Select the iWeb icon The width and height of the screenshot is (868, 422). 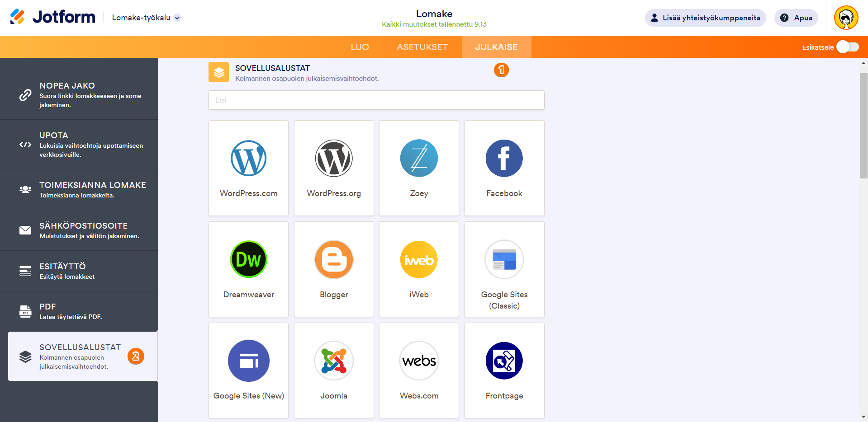pyautogui.click(x=419, y=259)
